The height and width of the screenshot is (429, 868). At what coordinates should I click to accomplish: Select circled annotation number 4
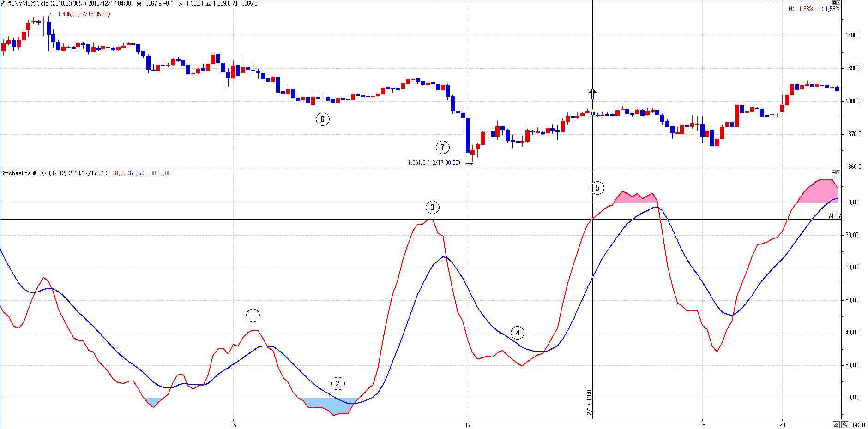pos(518,333)
